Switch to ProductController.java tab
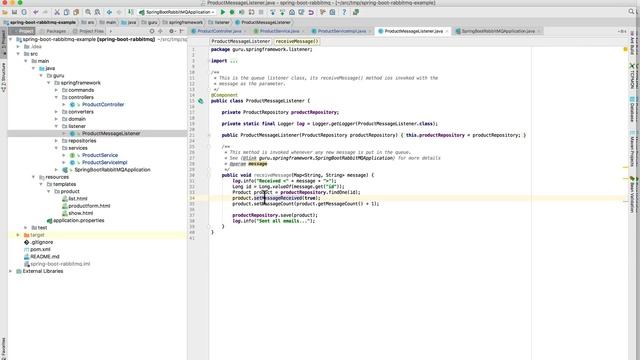Viewport: 640px width, 360px height. point(219,31)
